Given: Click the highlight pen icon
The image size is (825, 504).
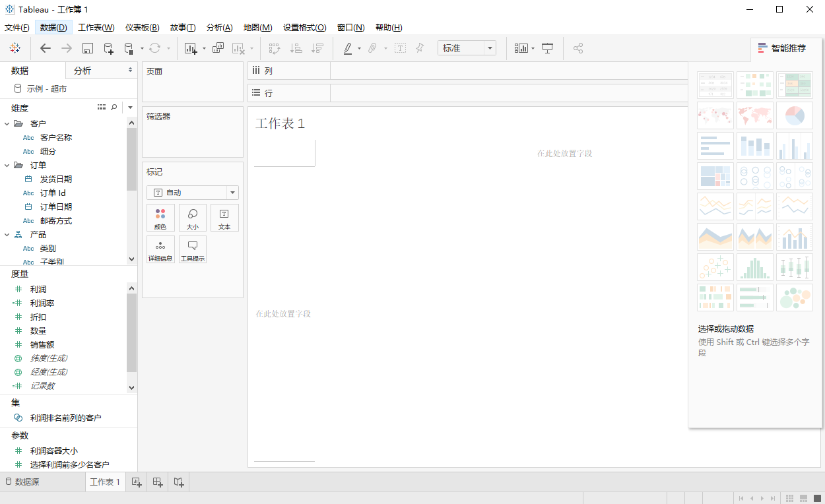Looking at the screenshot, I should 348,48.
